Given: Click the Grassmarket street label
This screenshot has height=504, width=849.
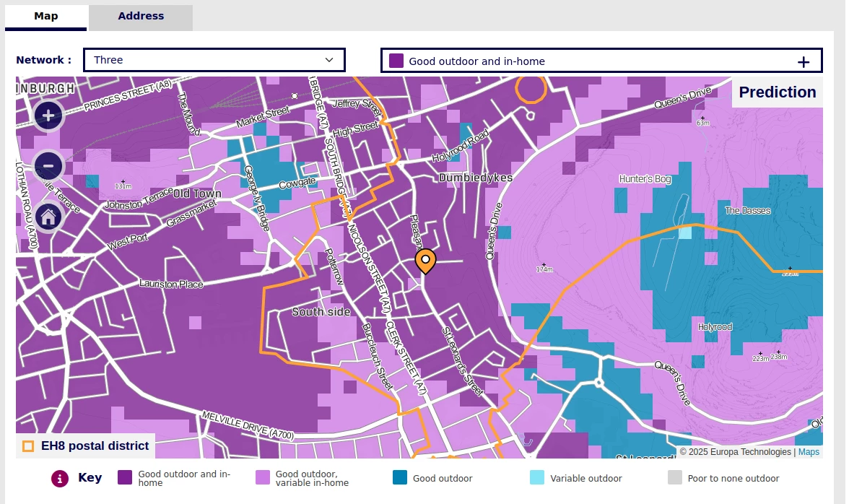Looking at the screenshot, I should (191, 213).
